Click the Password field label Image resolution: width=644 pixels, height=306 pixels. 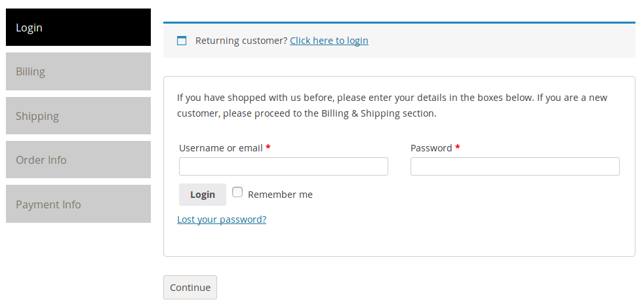tap(431, 148)
